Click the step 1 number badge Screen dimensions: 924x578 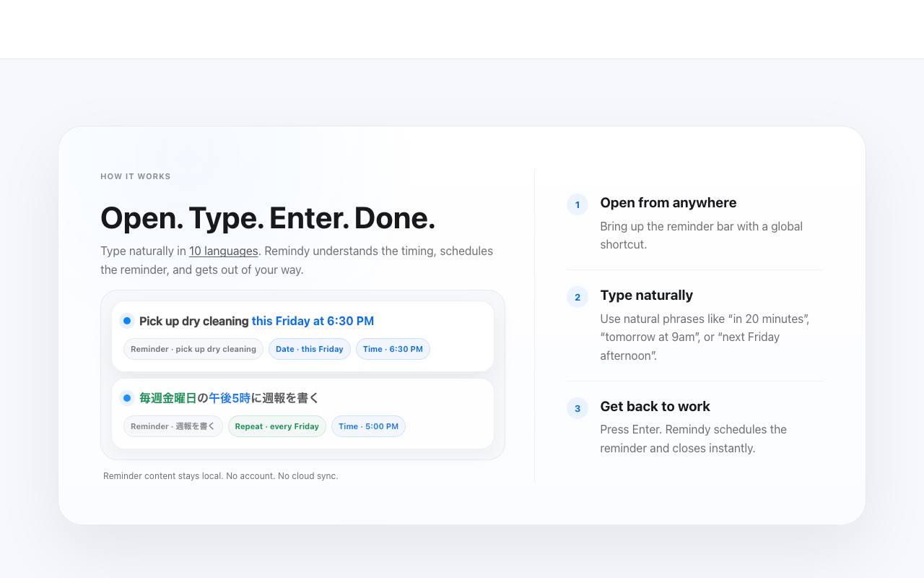coord(577,204)
